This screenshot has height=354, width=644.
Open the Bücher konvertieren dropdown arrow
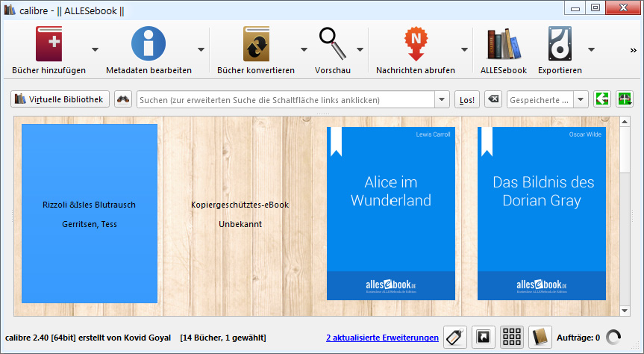[x=304, y=49]
